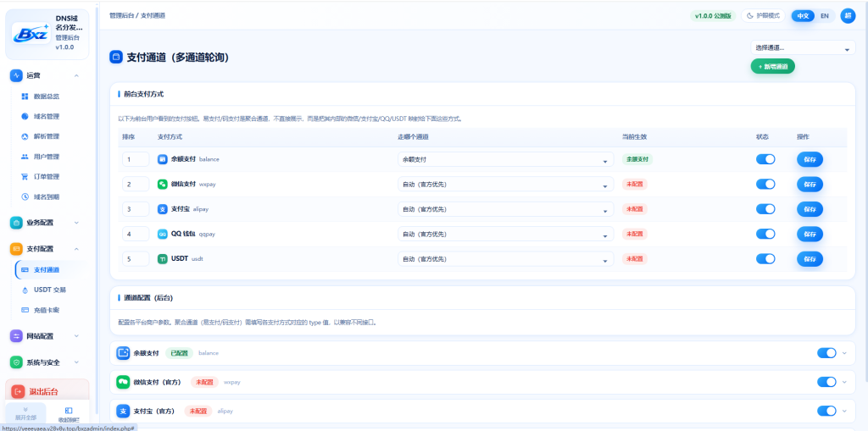The height and width of the screenshot is (431, 868).
Task: Click the 充值卡密 card icon
Action: pos(25,310)
